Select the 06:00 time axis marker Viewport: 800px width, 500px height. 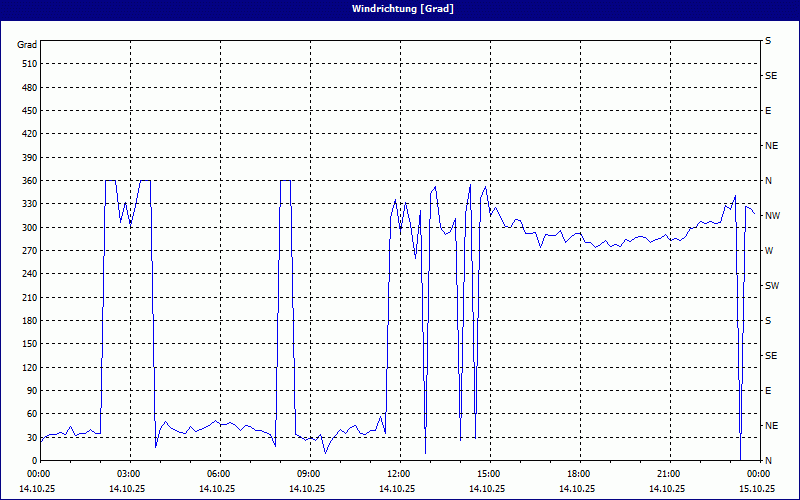tap(219, 474)
